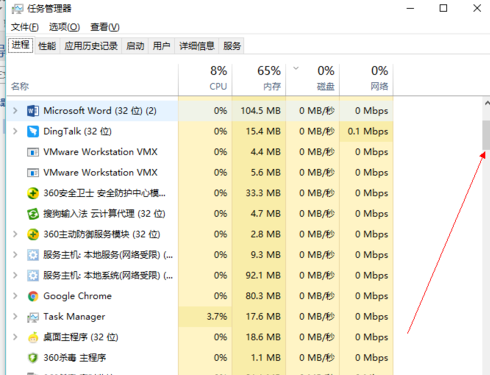
Task: Click the Microsoft Word process icon
Action: tap(33, 111)
